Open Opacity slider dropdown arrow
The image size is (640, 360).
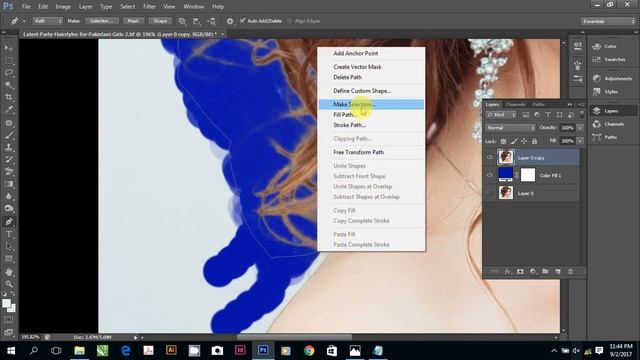[x=580, y=128]
